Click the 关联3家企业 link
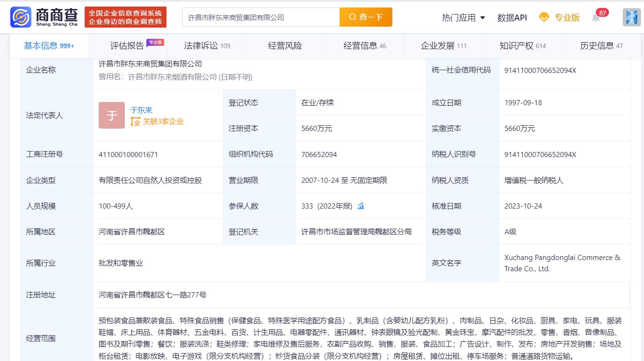This screenshot has height=361, width=644. point(157,122)
